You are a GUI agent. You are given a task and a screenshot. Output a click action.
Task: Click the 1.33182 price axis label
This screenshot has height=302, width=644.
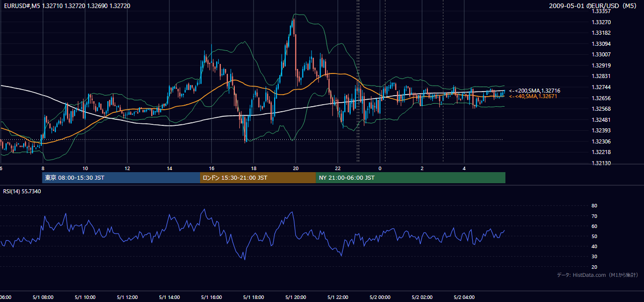601,33
